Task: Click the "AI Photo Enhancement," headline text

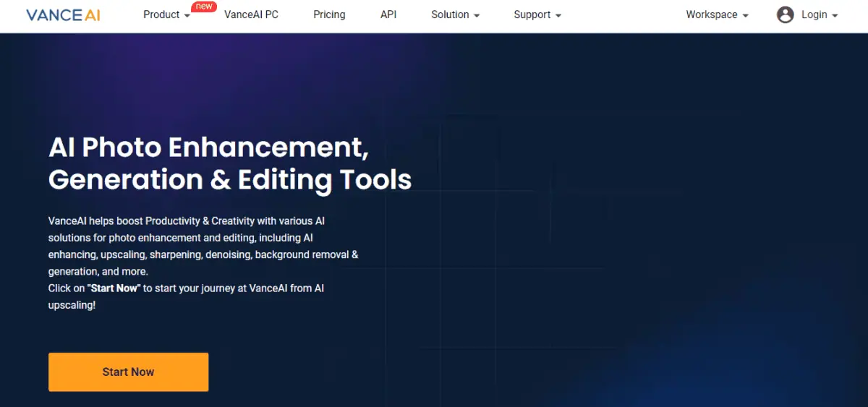Action: click(x=208, y=147)
